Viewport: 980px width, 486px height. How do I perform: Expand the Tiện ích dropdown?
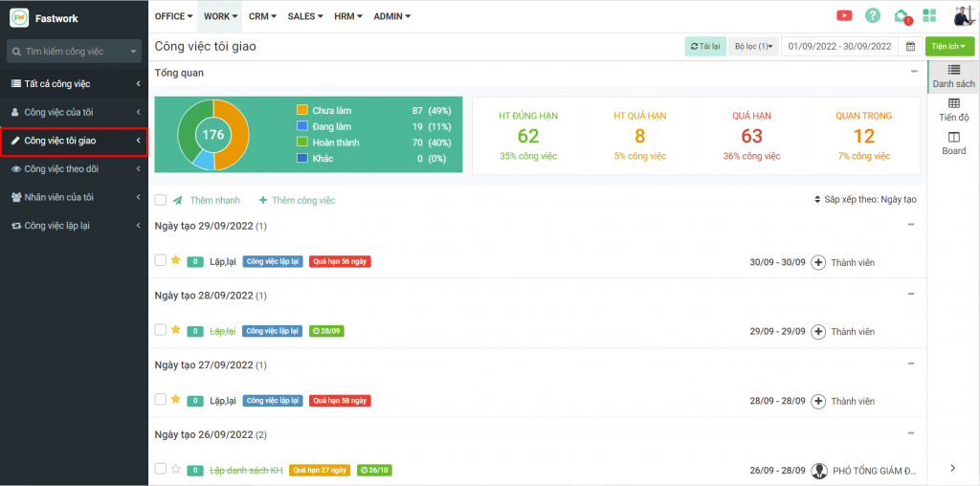click(949, 46)
